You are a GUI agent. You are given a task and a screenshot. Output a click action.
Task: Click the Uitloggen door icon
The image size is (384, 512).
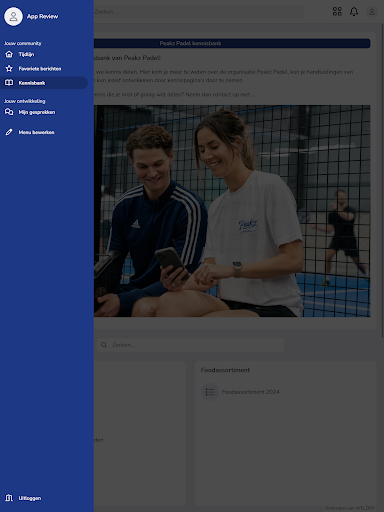[9, 498]
